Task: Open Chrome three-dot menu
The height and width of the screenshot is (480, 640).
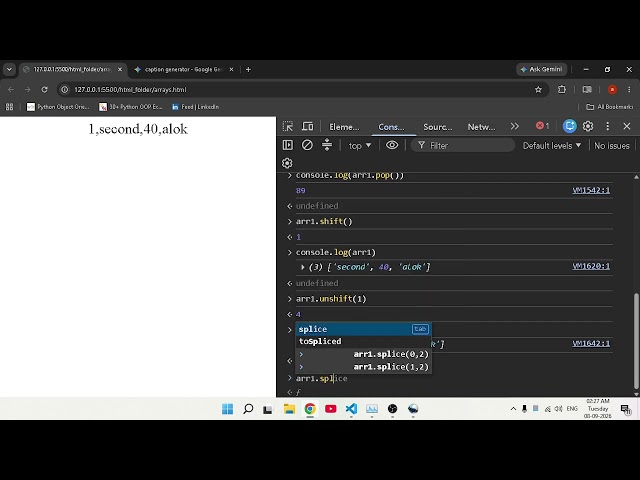Action: coord(629,89)
